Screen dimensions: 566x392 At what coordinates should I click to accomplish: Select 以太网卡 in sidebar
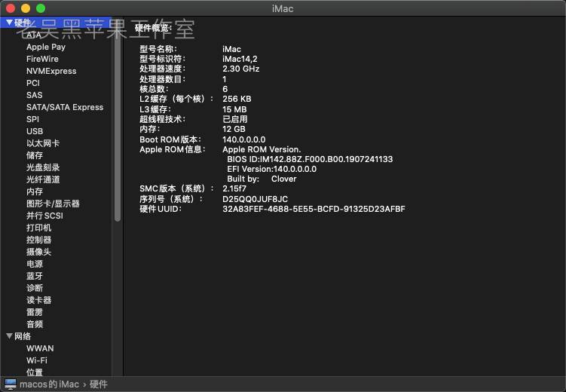pyautogui.click(x=43, y=143)
